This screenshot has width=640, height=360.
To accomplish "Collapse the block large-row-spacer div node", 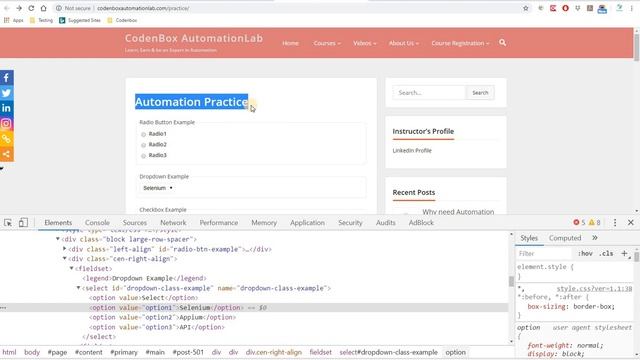I will [x=58, y=239].
